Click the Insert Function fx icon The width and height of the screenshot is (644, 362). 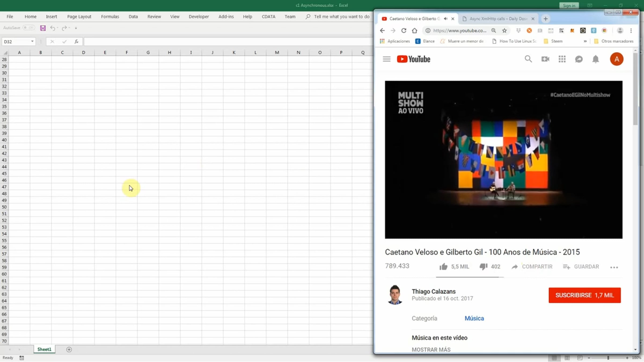[76, 42]
